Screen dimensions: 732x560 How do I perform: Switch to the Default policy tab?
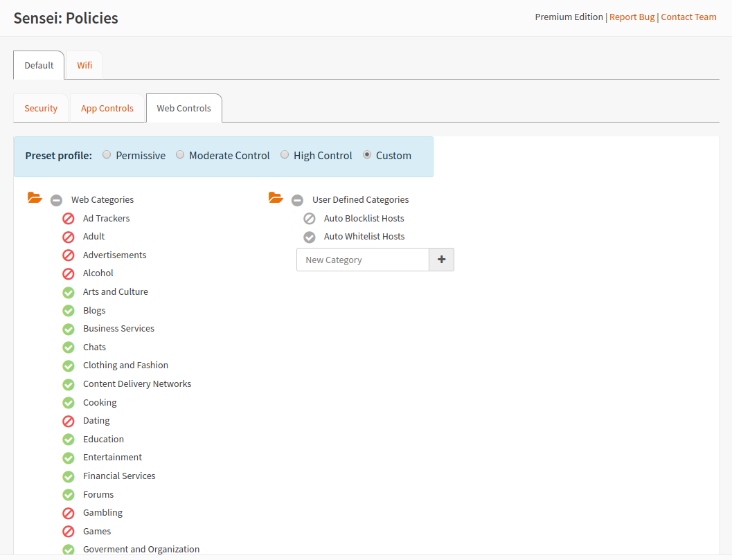[39, 65]
